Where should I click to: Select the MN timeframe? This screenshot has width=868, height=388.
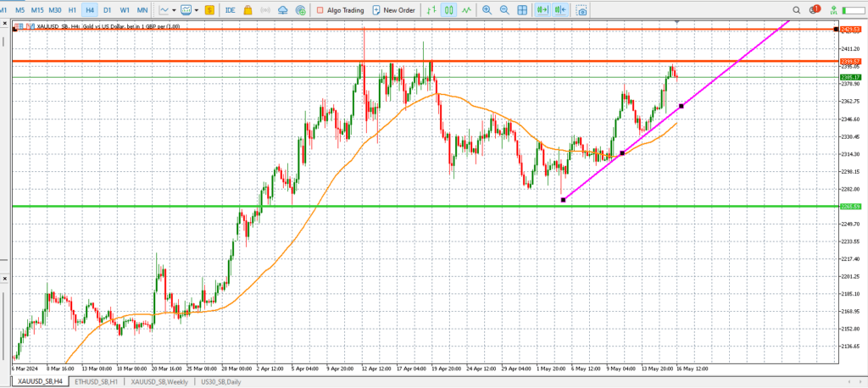142,10
